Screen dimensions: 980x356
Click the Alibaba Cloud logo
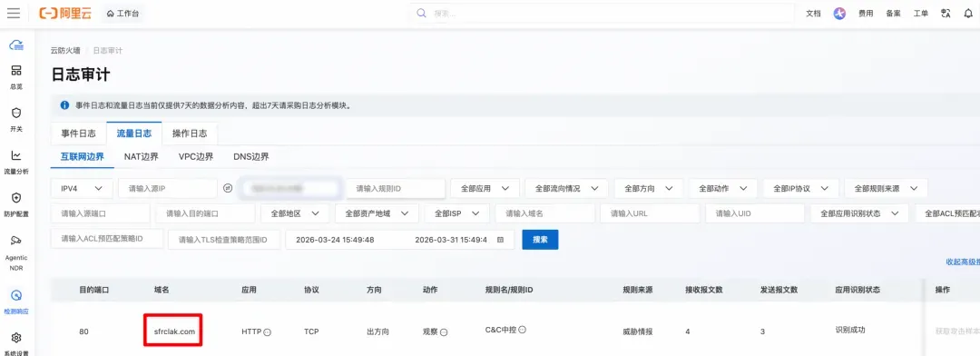(65, 13)
